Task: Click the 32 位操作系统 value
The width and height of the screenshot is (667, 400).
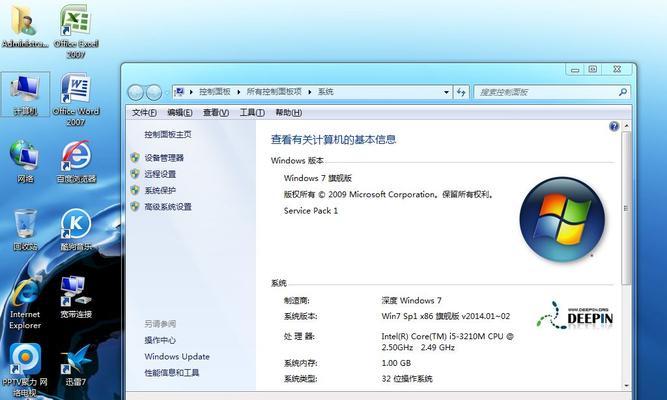Action: pyautogui.click(x=407, y=378)
